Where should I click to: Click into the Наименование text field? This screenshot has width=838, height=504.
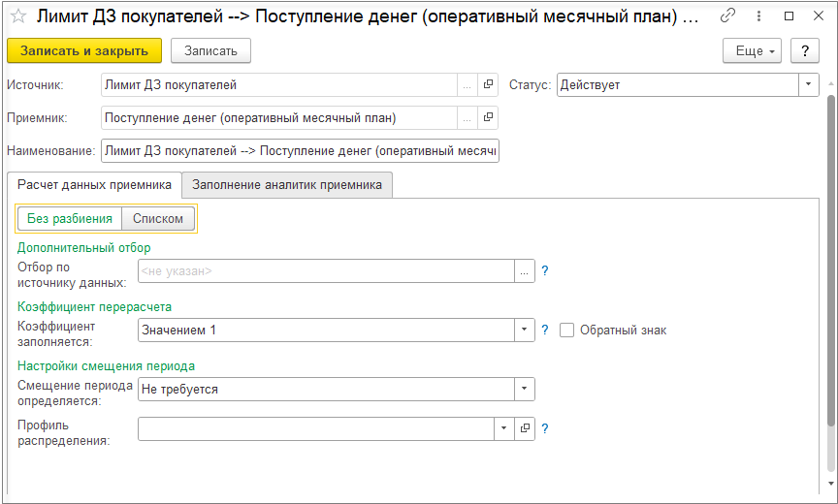coord(300,151)
